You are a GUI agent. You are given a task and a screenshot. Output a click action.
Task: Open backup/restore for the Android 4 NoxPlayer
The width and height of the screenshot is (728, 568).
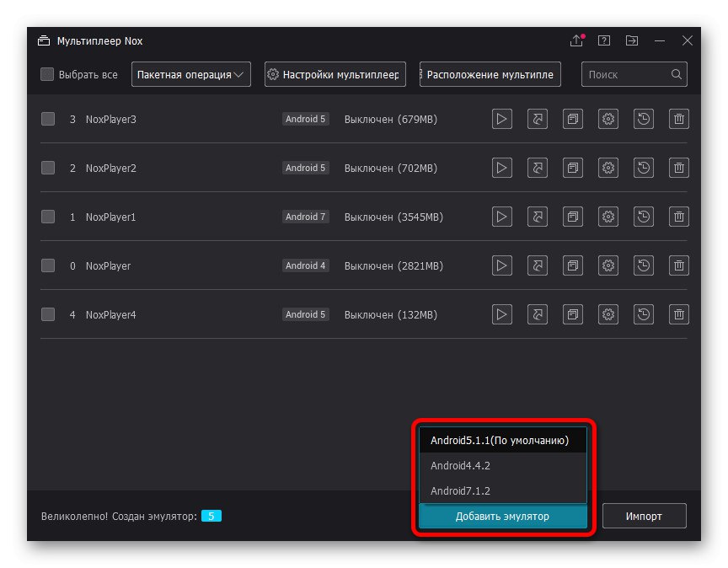(644, 265)
